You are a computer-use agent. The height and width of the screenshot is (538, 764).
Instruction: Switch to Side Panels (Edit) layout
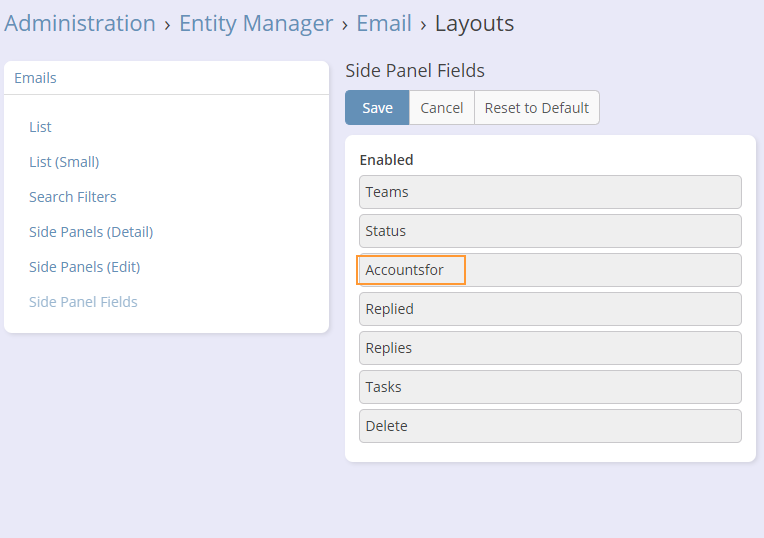point(84,267)
